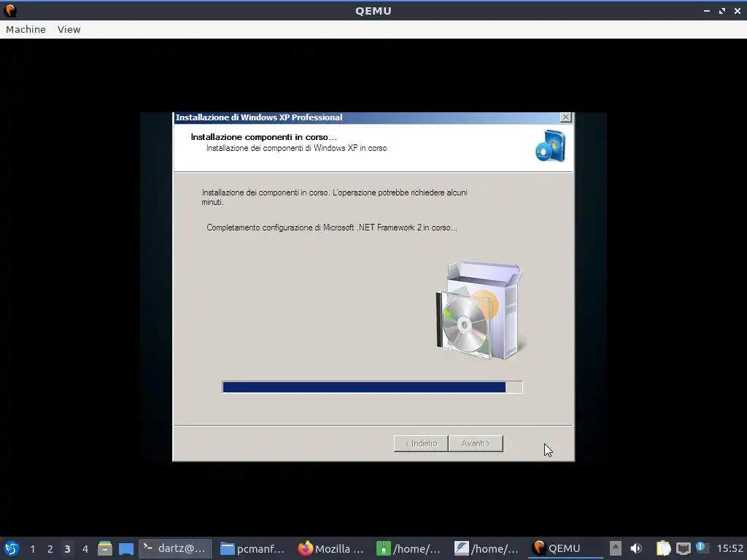Screen dimensions: 747x560
Task: Click the show desktop icon in panel
Action: point(126,548)
